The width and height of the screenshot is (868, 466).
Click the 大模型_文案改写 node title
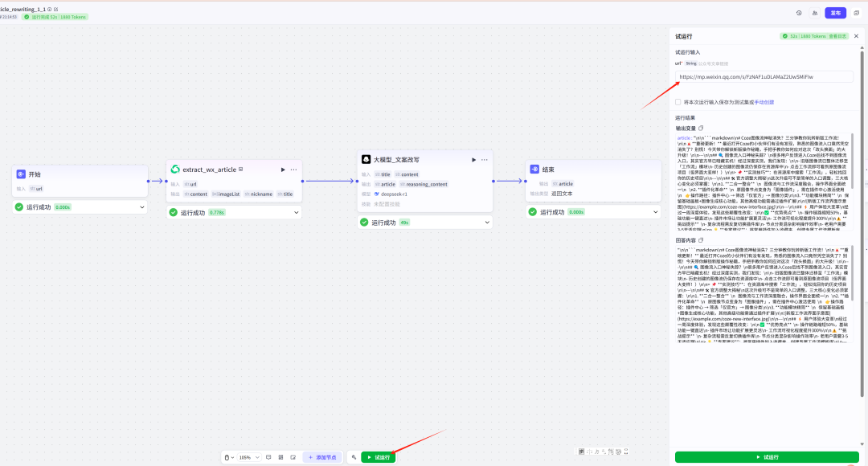[396, 160]
